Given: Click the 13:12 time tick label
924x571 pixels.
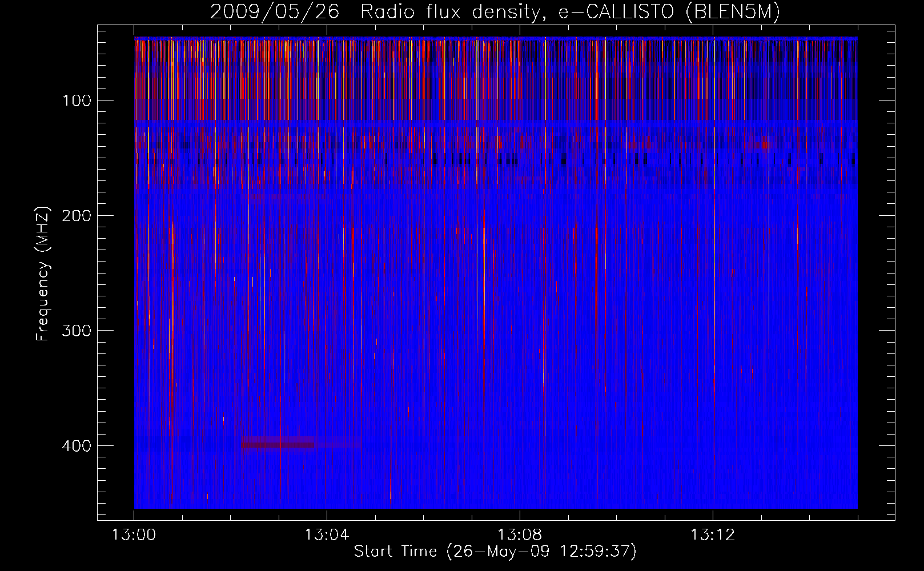Looking at the screenshot, I should 713,535.
